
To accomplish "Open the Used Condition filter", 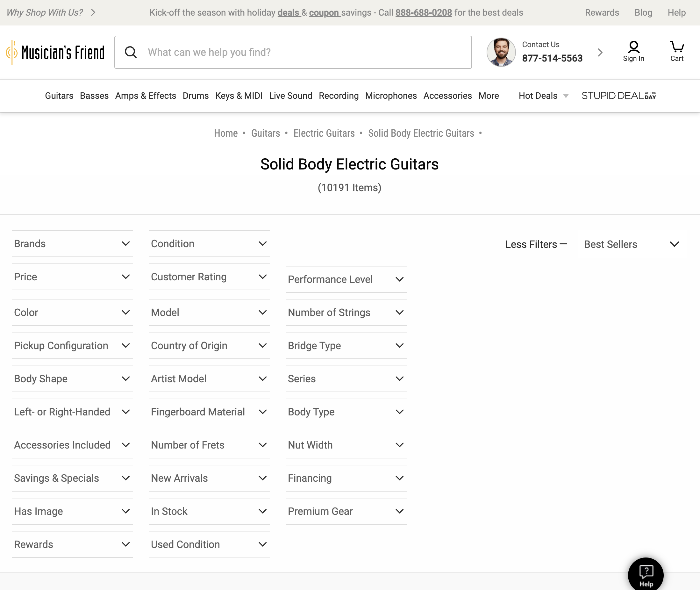I will coord(209,544).
